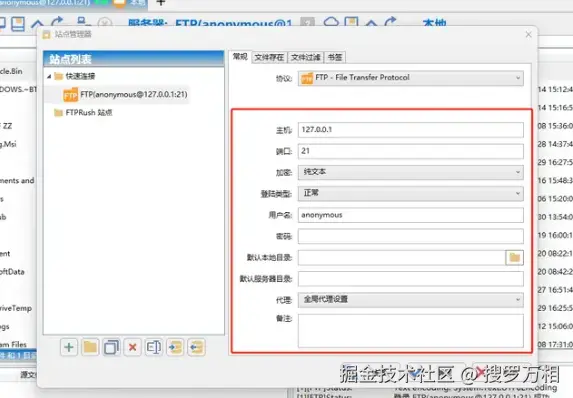Open the 加密 encryption dropdown
The height and width of the screenshot is (398, 573).
410,172
